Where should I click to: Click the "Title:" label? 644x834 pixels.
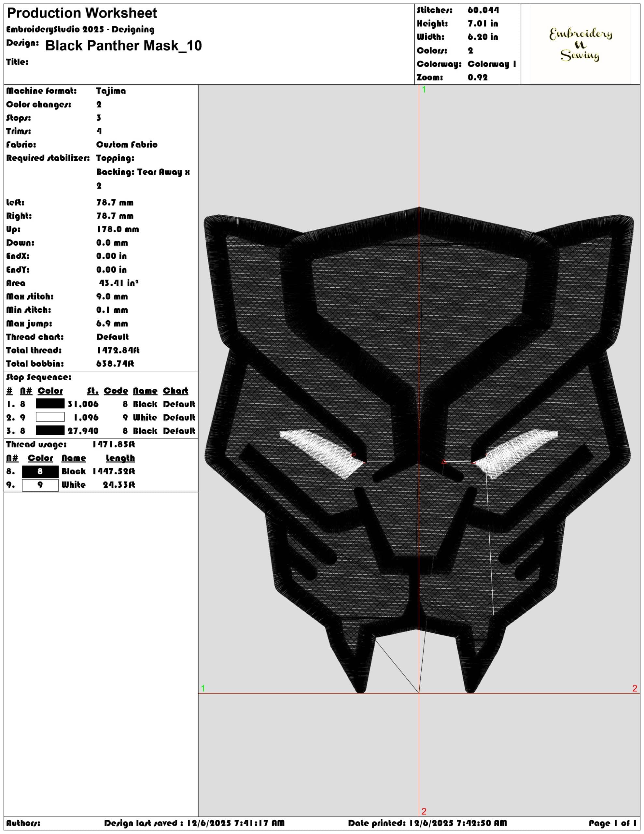pos(17,62)
